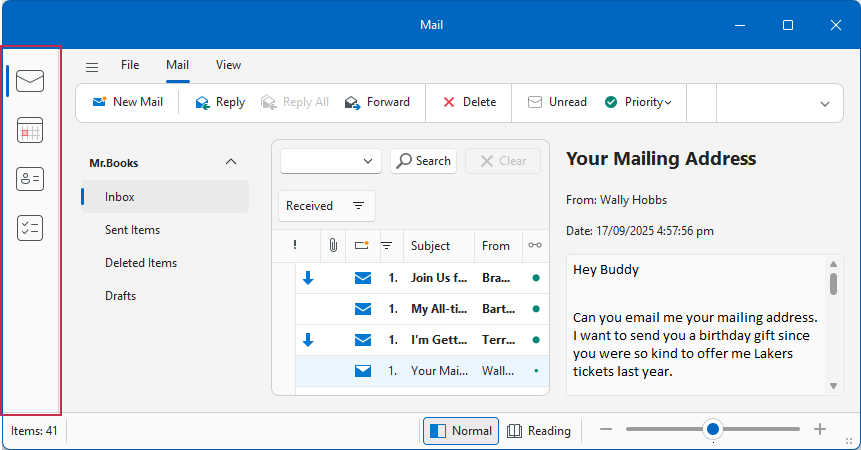Click 'Items: 41' in status bar

tap(34, 431)
